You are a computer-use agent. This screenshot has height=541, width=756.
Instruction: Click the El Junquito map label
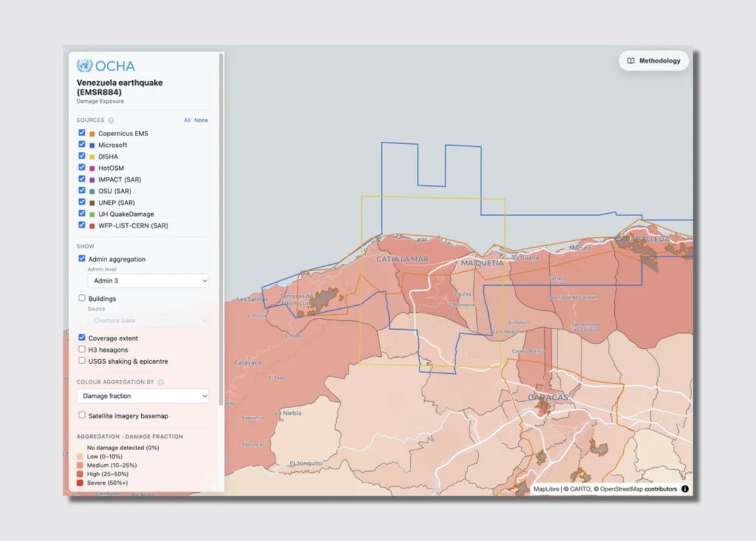[x=306, y=463]
